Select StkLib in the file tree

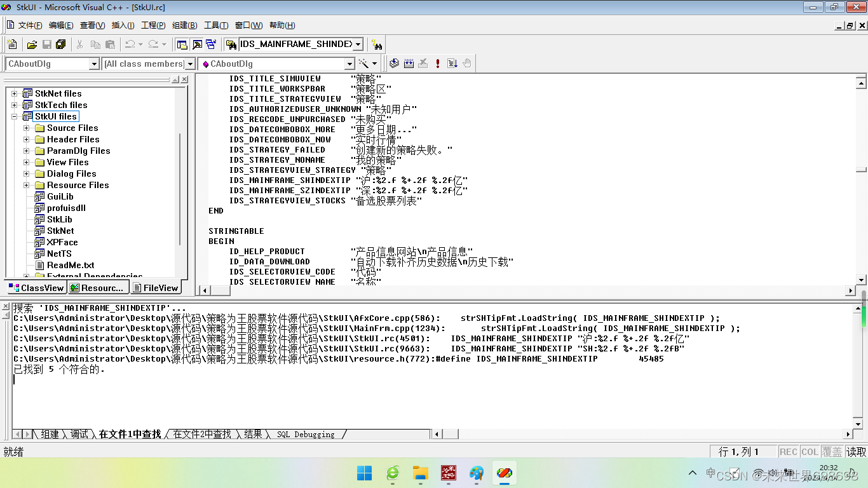(x=60, y=219)
